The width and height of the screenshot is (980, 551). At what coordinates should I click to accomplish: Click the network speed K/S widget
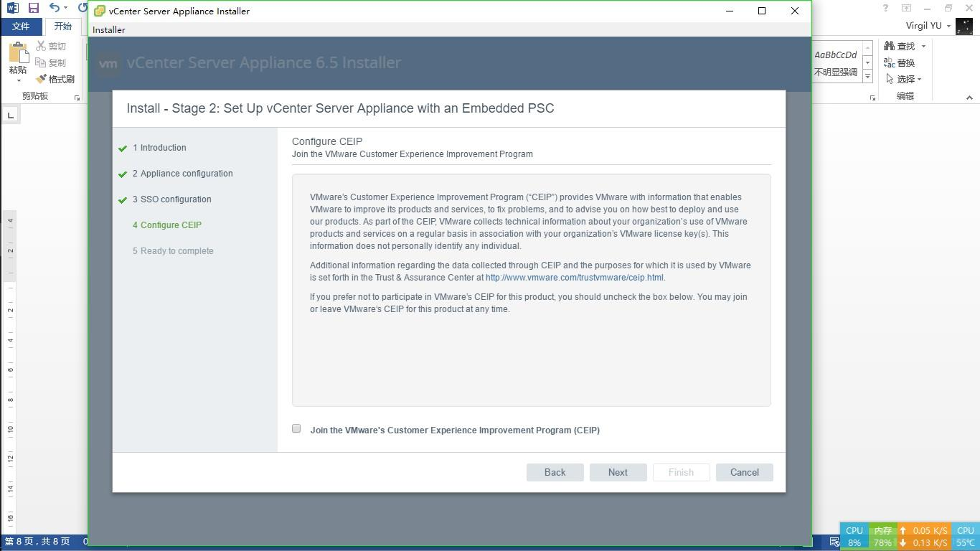click(x=924, y=537)
